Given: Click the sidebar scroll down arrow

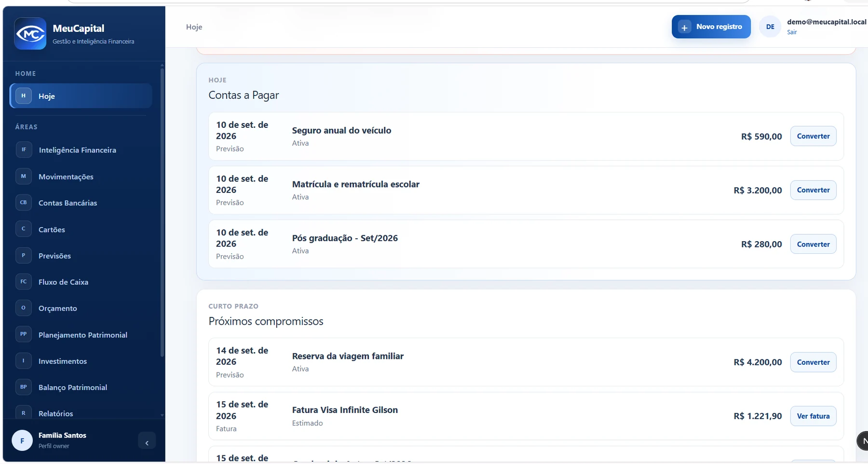Looking at the screenshot, I should [x=162, y=415].
